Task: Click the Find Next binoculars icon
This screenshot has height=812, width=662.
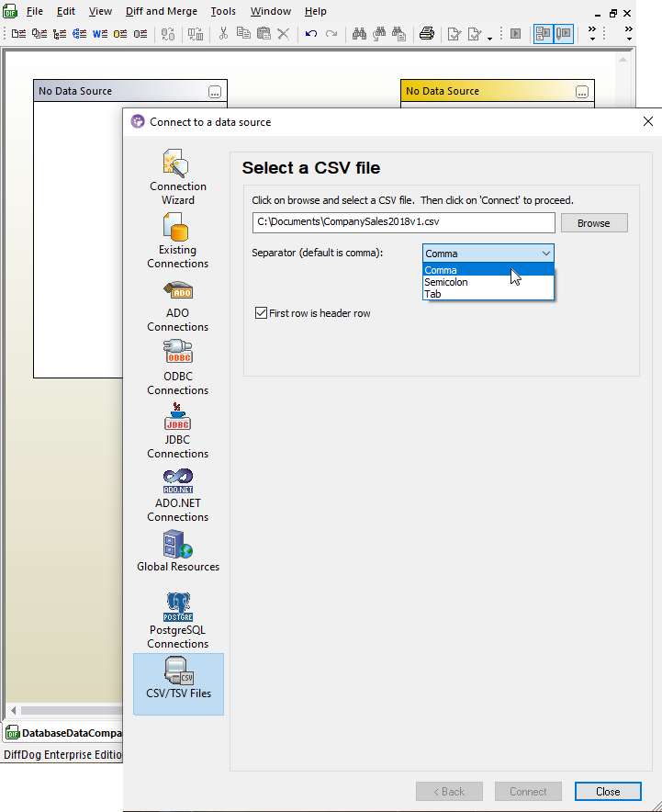Action: 379,34
